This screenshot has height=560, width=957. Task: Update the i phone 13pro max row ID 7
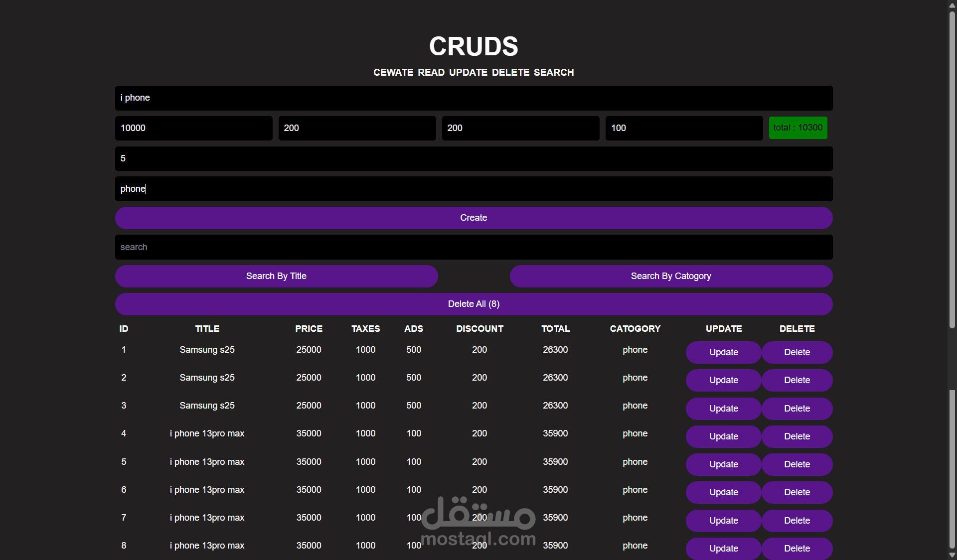[x=723, y=521]
